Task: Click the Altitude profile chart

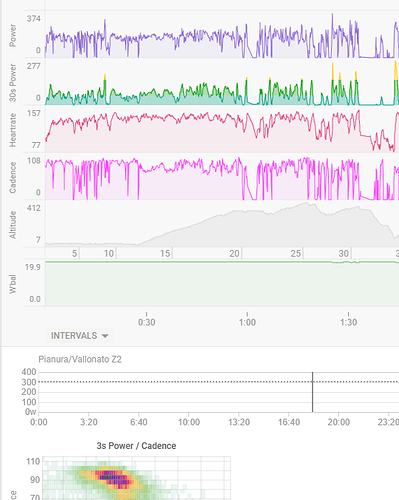Action: tap(222, 224)
